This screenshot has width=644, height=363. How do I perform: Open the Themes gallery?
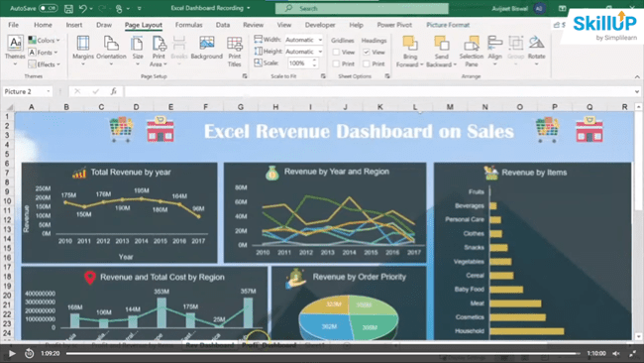[x=15, y=51]
